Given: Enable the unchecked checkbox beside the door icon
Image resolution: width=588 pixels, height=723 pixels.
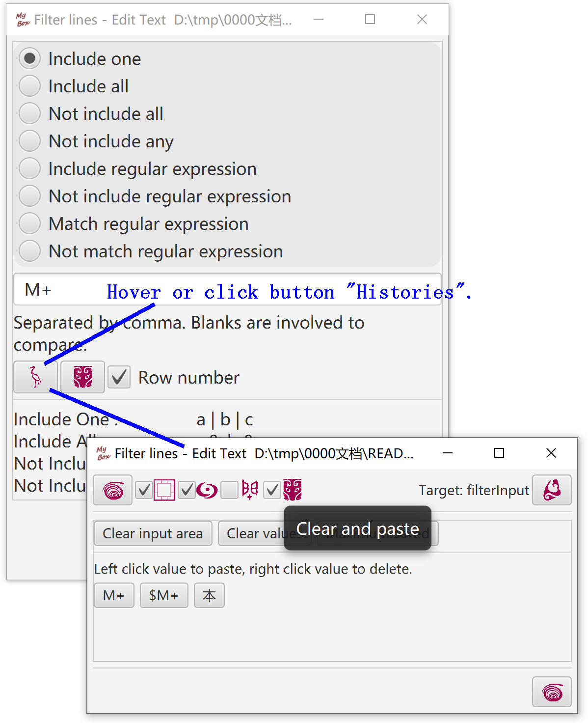Looking at the screenshot, I should tap(229, 490).
